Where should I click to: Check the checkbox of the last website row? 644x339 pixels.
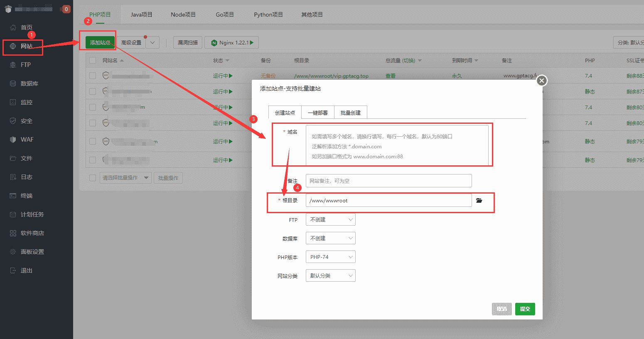(93, 160)
